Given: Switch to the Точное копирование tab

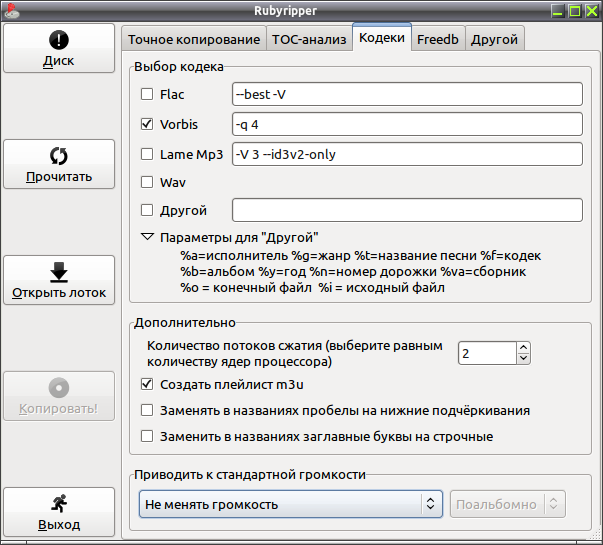Looking at the screenshot, I should 194,39.
